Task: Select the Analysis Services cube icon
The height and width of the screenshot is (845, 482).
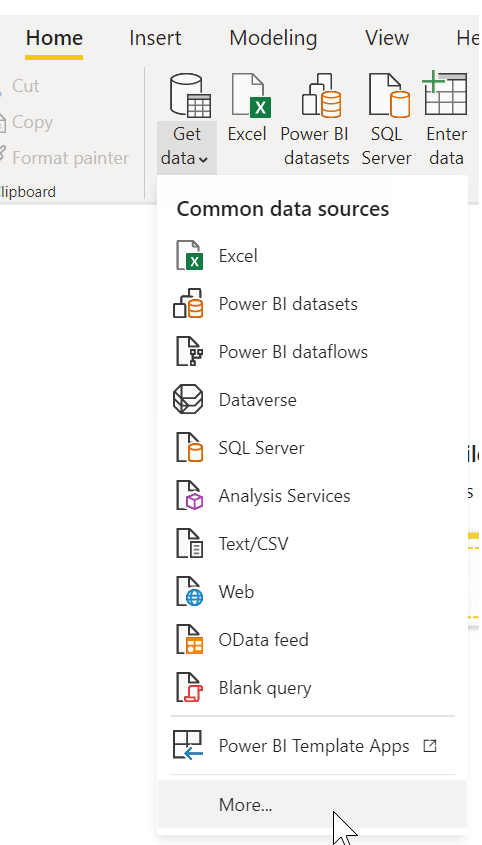Action: point(189,496)
